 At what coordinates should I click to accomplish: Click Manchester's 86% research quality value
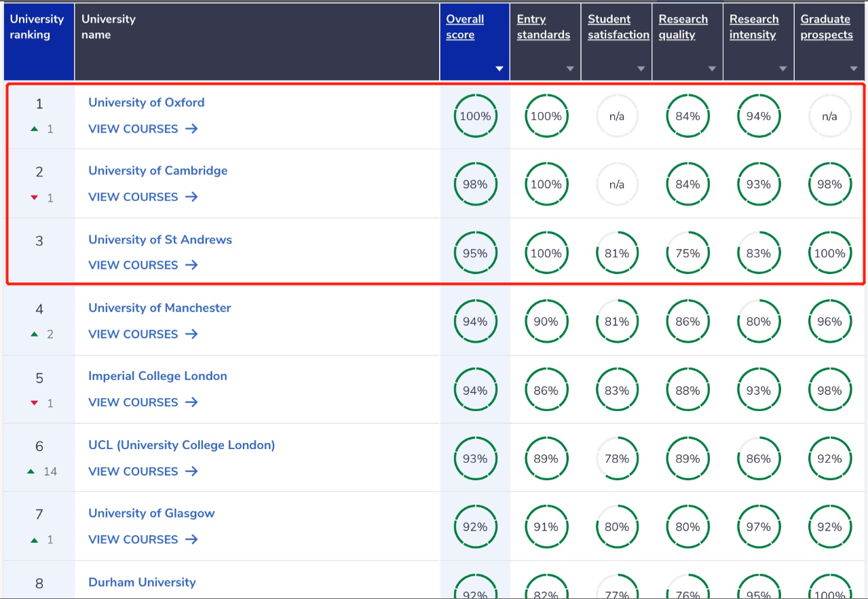687,322
